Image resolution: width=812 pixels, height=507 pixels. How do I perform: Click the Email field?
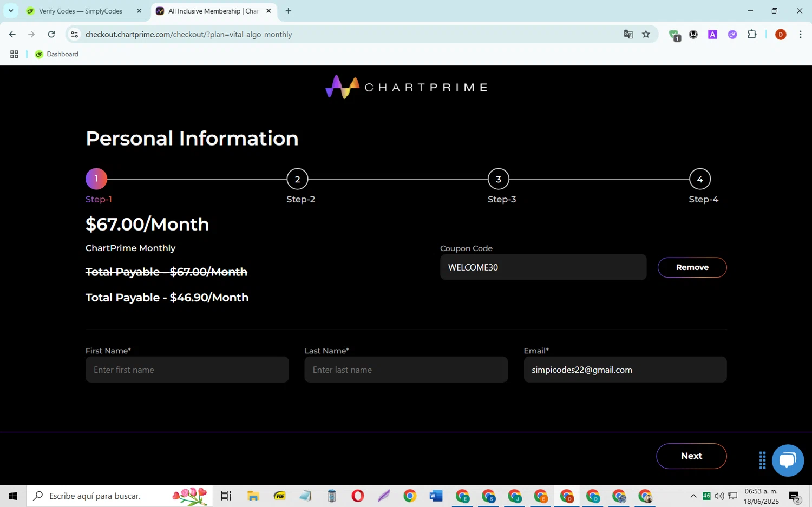point(625,370)
